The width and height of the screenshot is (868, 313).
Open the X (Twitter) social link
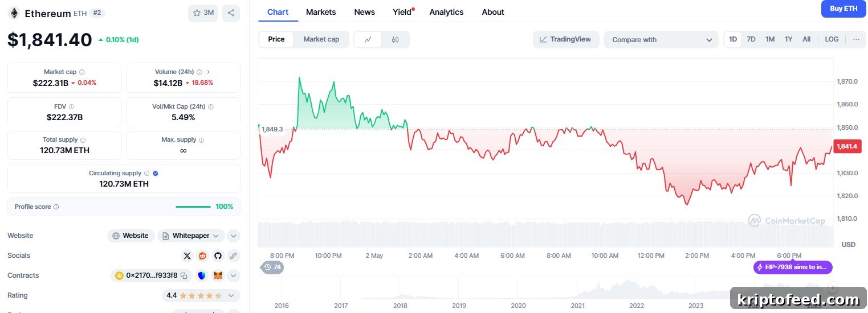(x=188, y=256)
